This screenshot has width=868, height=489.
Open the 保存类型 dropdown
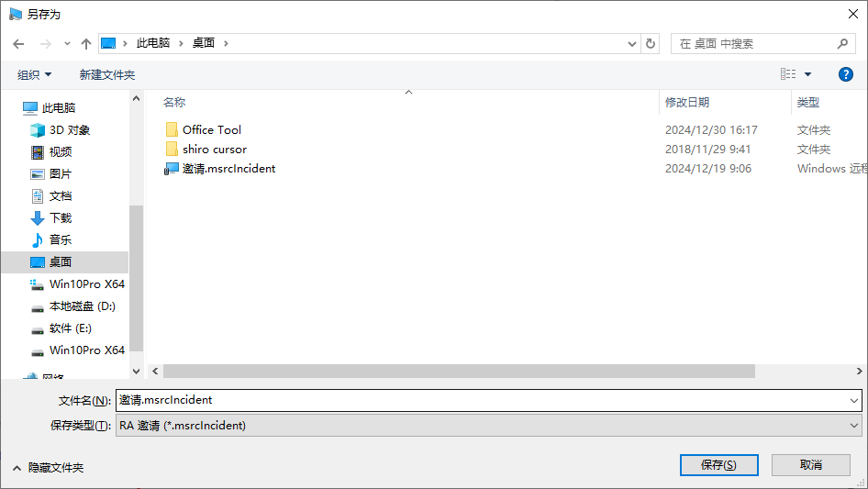(488, 426)
